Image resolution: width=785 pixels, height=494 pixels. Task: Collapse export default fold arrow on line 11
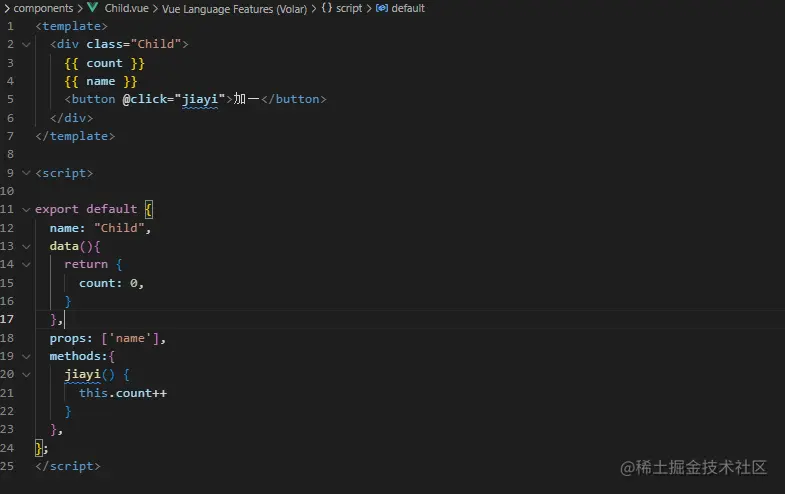[x=26, y=209]
